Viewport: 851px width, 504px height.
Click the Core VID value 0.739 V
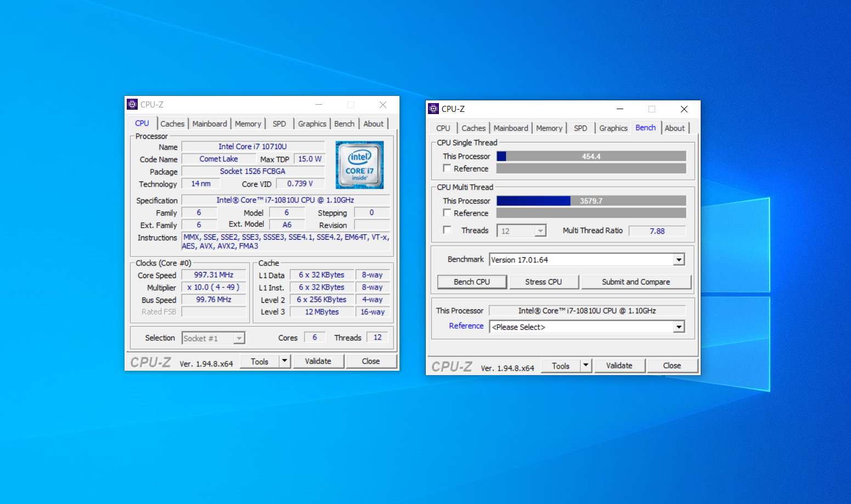click(301, 184)
